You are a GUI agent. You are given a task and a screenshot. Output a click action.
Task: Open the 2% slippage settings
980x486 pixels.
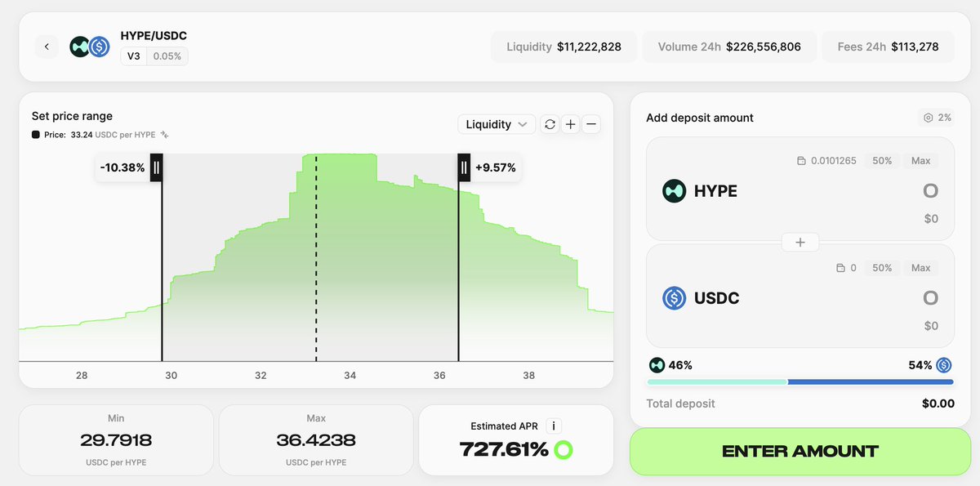pos(936,118)
